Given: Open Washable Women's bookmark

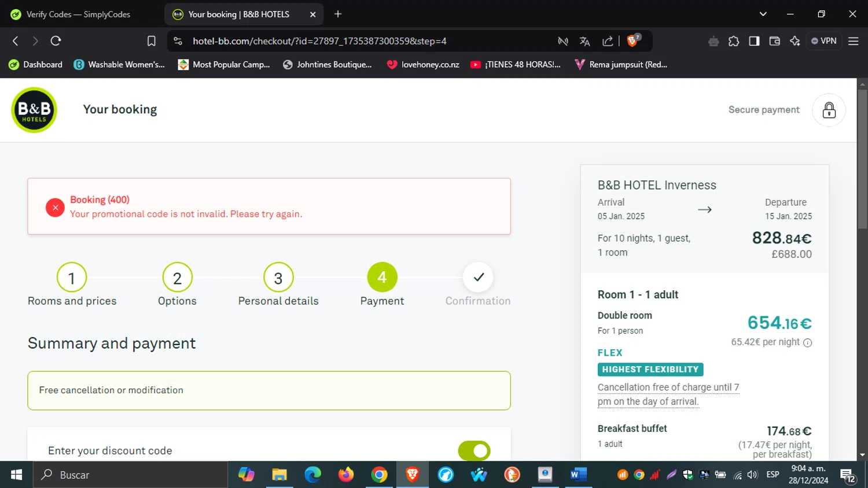Looking at the screenshot, I should [x=119, y=65].
